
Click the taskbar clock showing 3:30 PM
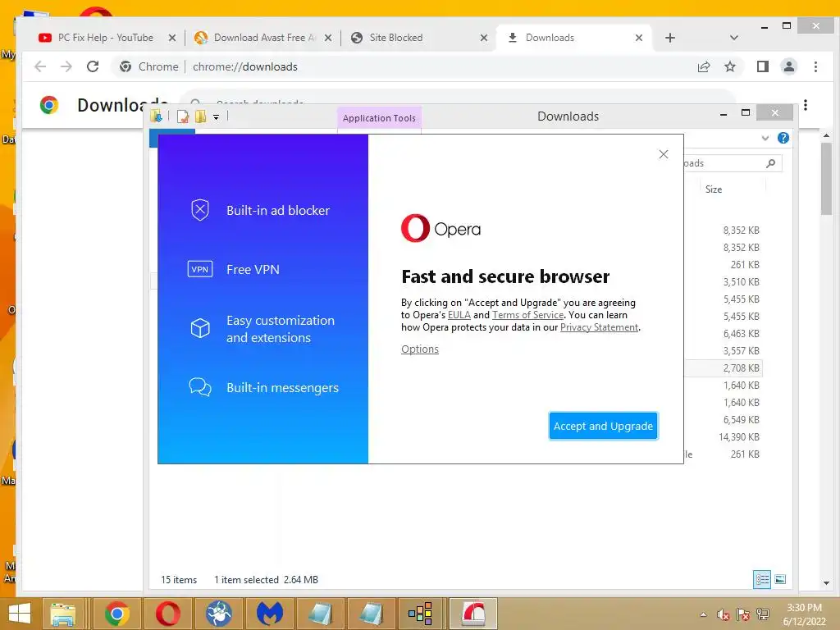click(x=804, y=614)
